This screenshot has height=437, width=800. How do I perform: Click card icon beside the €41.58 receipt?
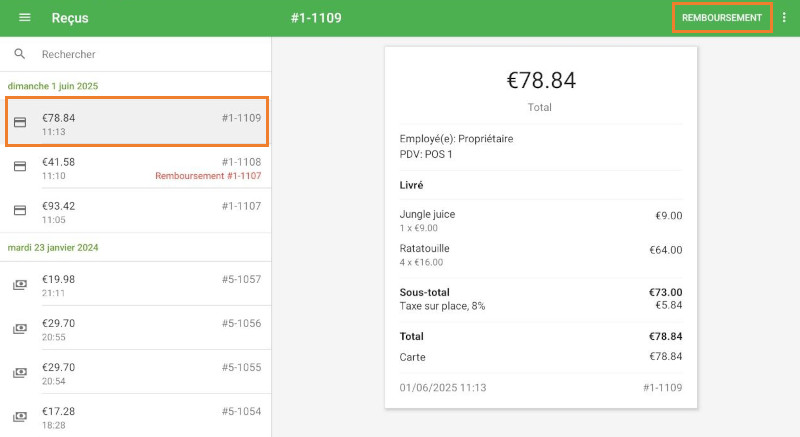point(20,167)
